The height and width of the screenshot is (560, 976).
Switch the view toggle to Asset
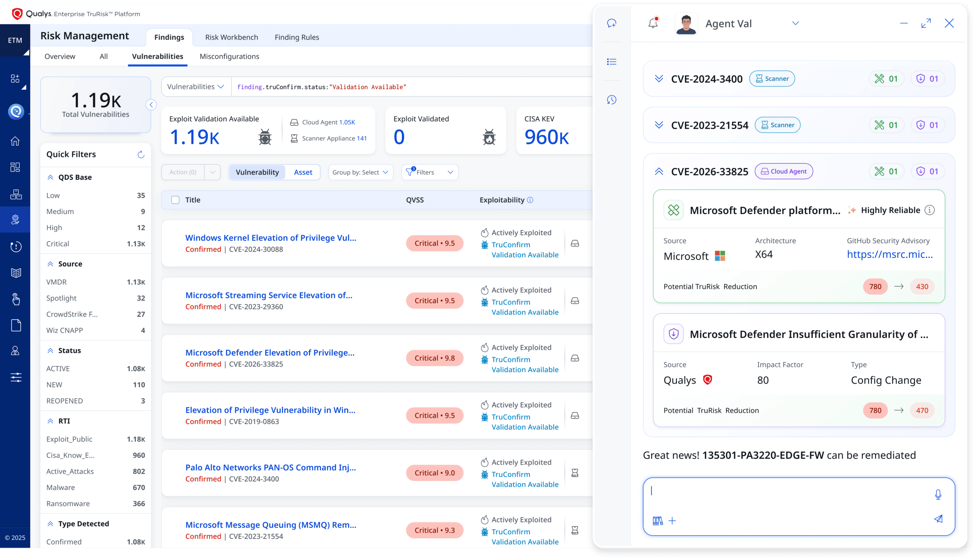coord(303,172)
